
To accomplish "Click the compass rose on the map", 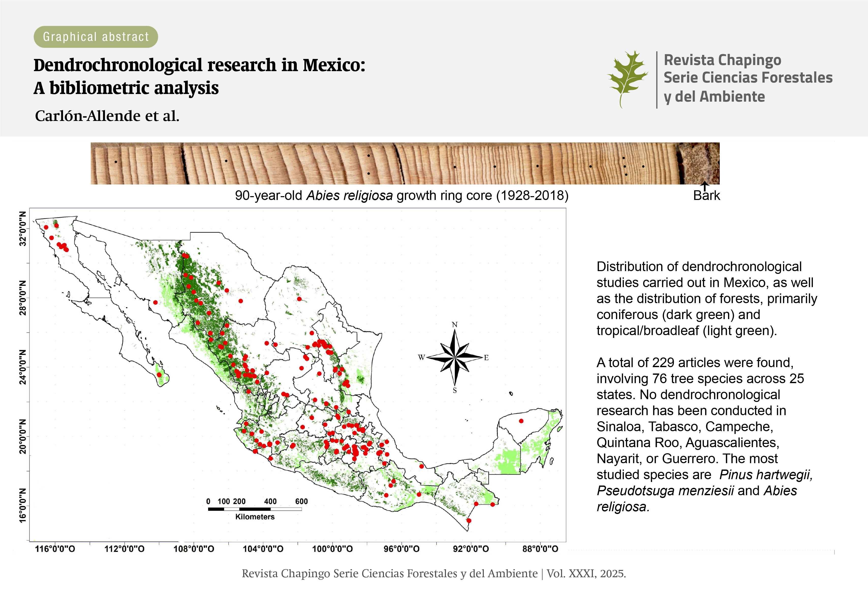I will click(455, 357).
